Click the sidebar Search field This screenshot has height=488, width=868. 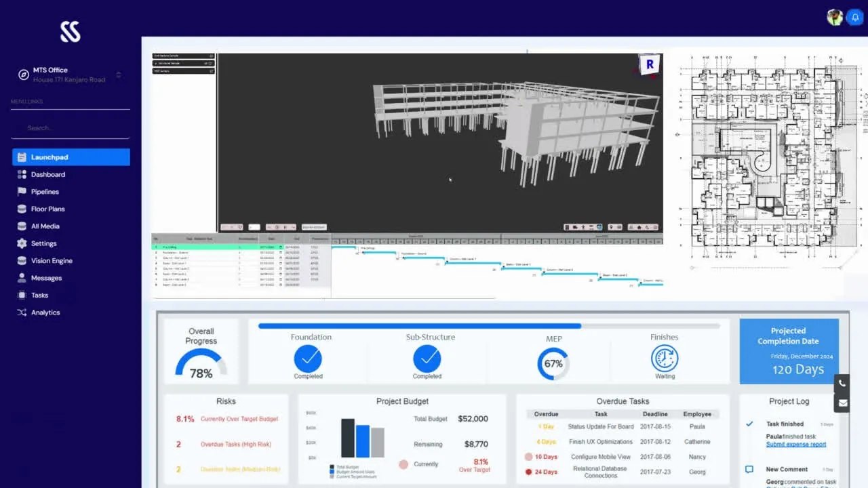pos(71,127)
